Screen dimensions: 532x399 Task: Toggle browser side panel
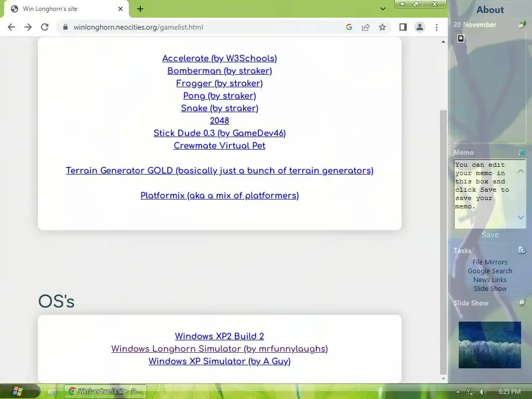pos(403,27)
